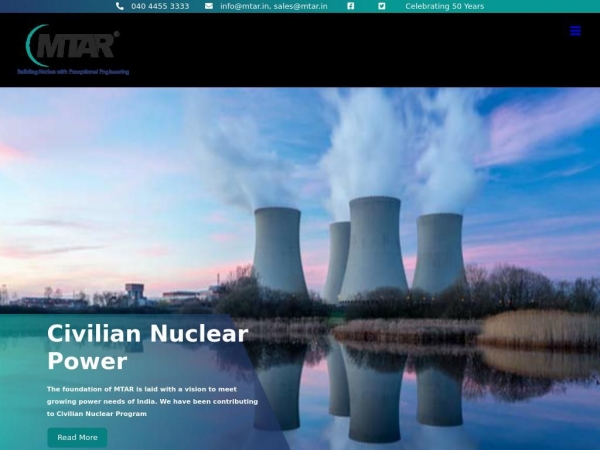Click the Read More button

click(77, 437)
